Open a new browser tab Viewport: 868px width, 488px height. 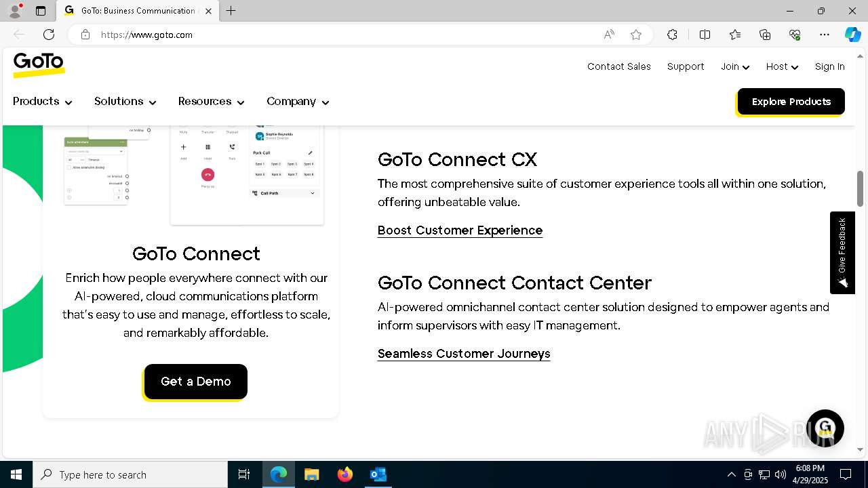[231, 11]
